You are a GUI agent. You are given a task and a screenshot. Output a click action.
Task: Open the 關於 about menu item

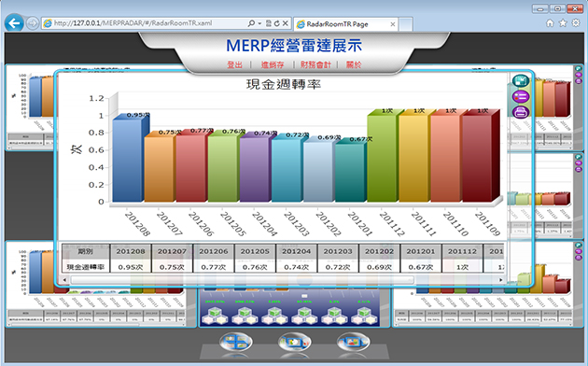(354, 64)
